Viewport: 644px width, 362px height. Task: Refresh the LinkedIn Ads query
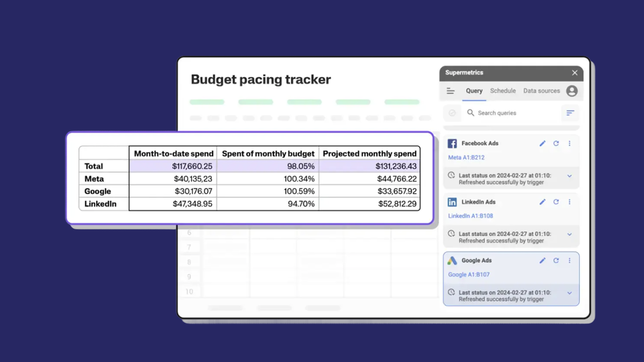[556, 202]
